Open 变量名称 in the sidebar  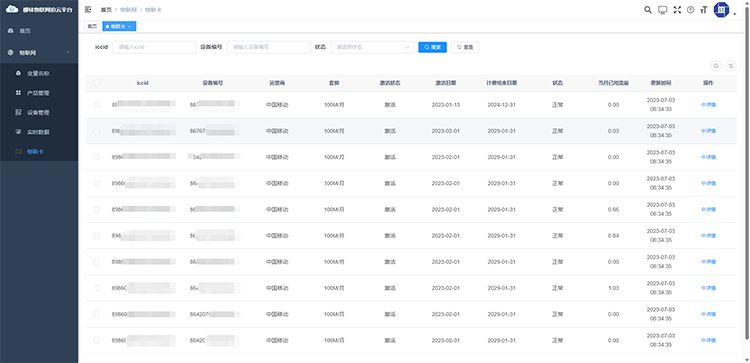point(39,73)
